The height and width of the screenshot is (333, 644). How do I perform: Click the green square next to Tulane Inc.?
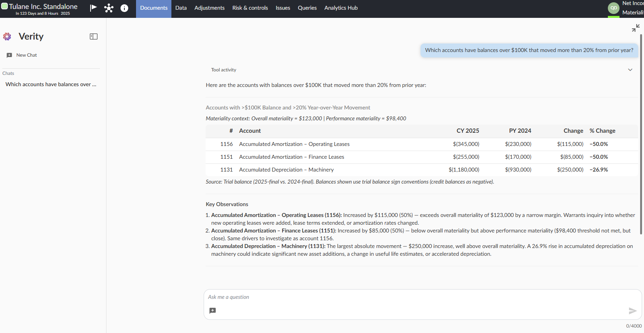[5, 6]
